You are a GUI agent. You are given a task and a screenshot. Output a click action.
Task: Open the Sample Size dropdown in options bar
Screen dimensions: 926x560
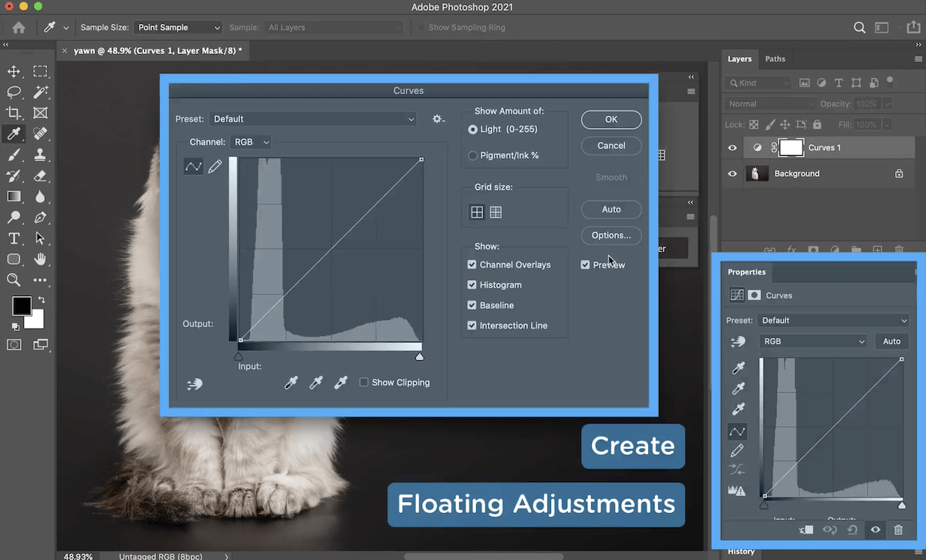point(177,27)
